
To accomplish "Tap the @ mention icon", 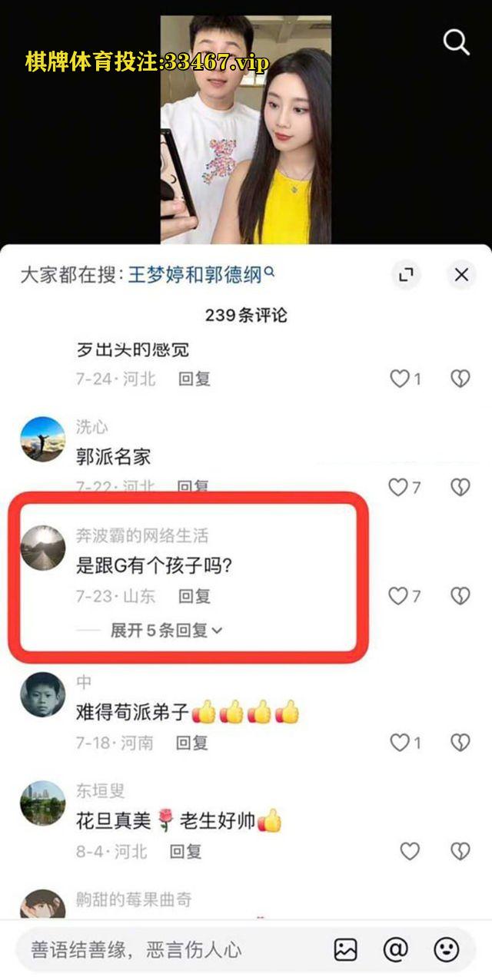I will (x=395, y=949).
